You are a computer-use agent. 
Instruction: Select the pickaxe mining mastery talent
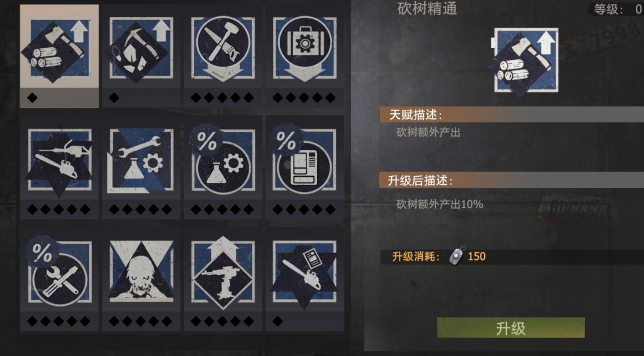[141, 56]
